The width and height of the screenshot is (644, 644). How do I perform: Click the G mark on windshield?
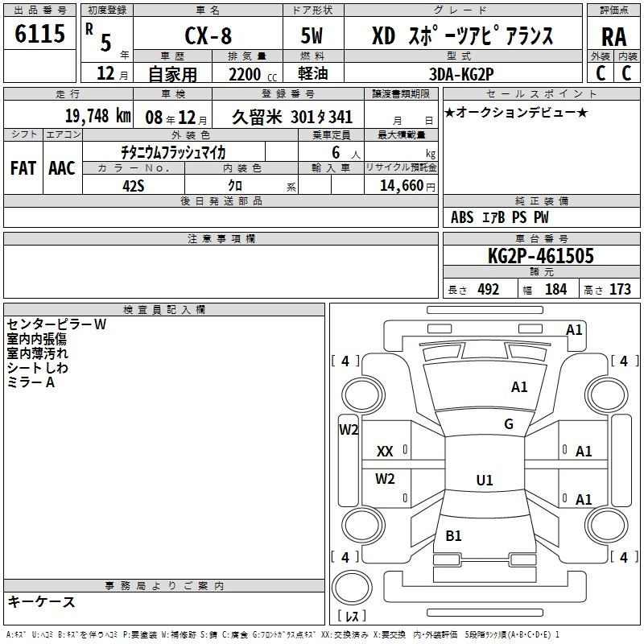click(509, 424)
